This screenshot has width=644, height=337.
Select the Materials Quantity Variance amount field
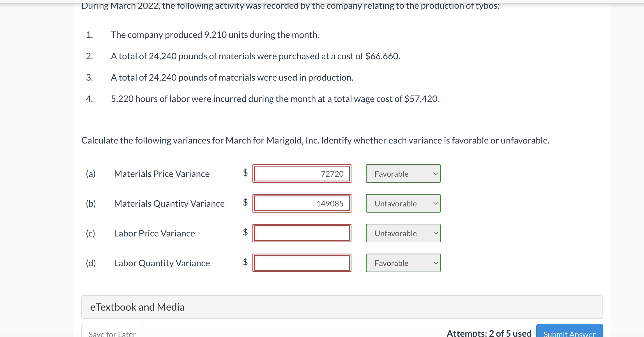(302, 203)
